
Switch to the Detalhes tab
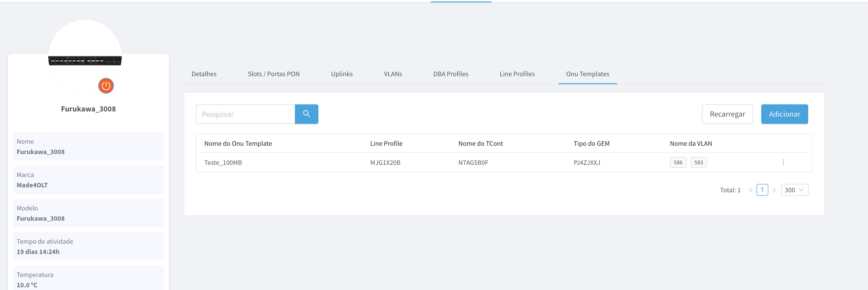pyautogui.click(x=204, y=74)
